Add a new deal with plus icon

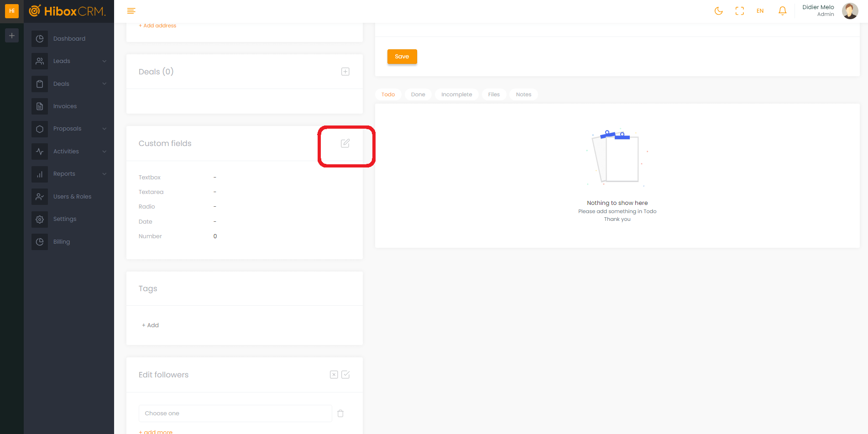(x=345, y=72)
